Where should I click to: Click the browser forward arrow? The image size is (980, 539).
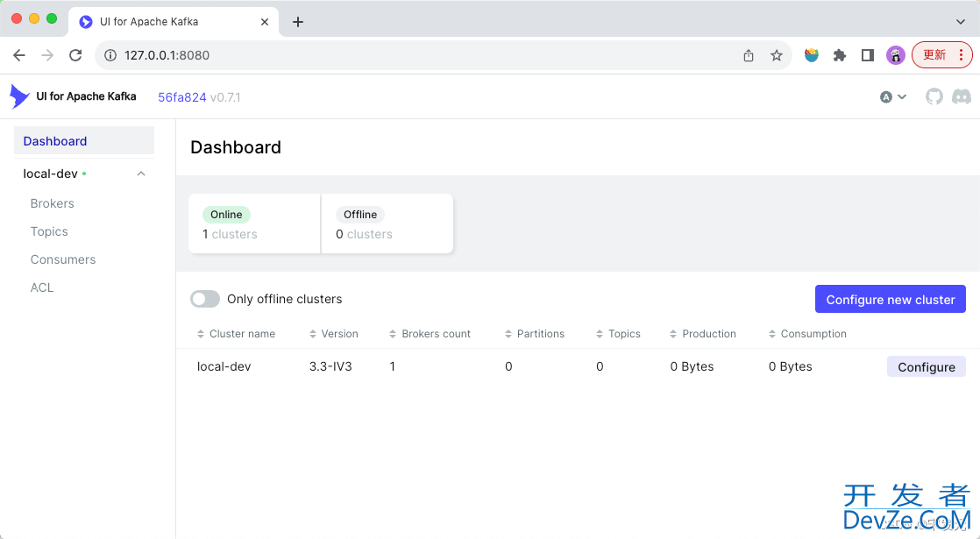[47, 55]
